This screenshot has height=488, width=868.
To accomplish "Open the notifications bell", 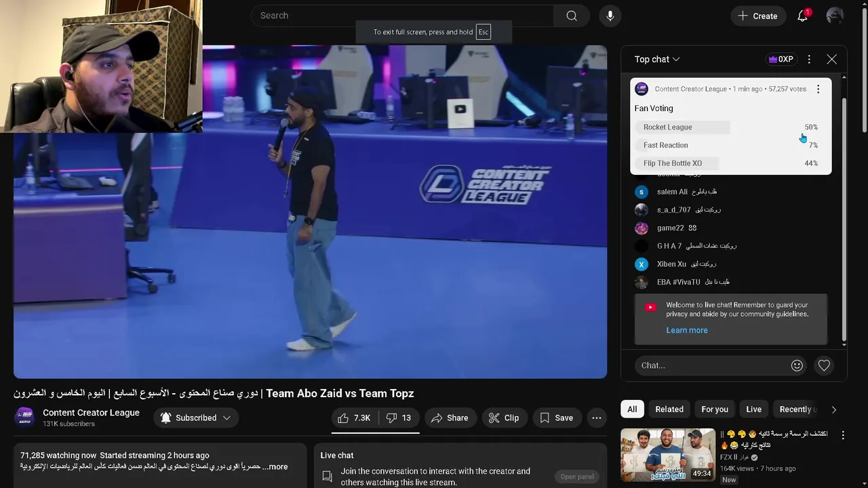I will (x=803, y=16).
